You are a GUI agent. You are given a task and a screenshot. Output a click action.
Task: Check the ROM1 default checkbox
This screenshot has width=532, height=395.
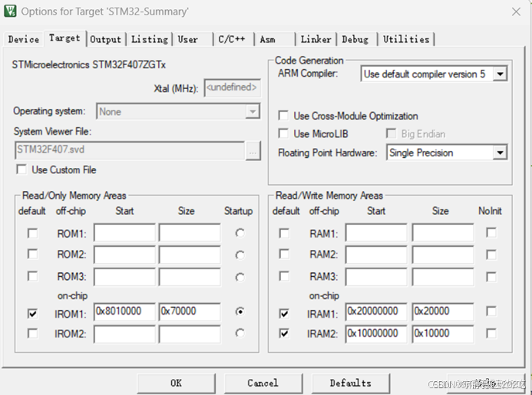click(x=32, y=234)
